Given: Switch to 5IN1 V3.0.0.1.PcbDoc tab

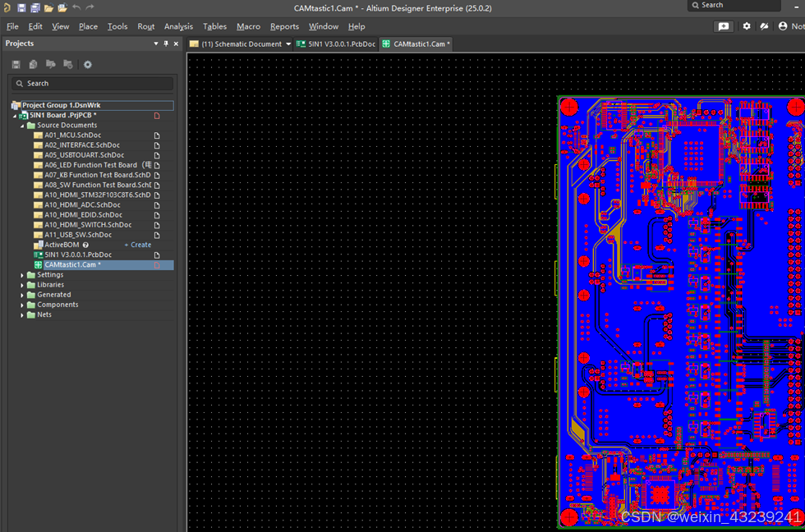Looking at the screenshot, I should [336, 44].
